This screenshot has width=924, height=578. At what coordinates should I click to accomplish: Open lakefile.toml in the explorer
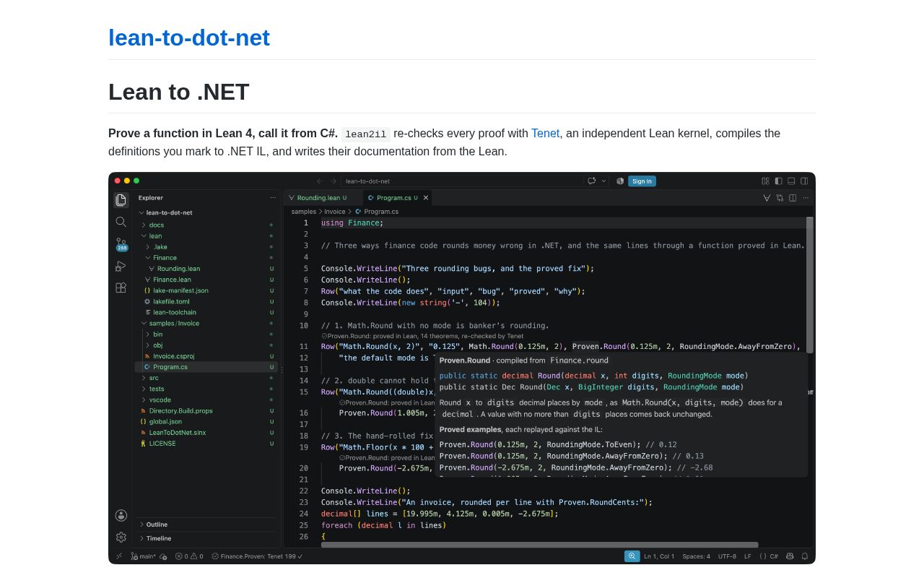click(206, 301)
